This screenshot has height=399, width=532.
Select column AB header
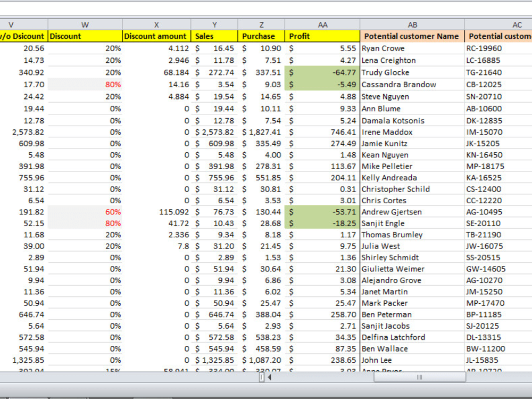[412, 25]
